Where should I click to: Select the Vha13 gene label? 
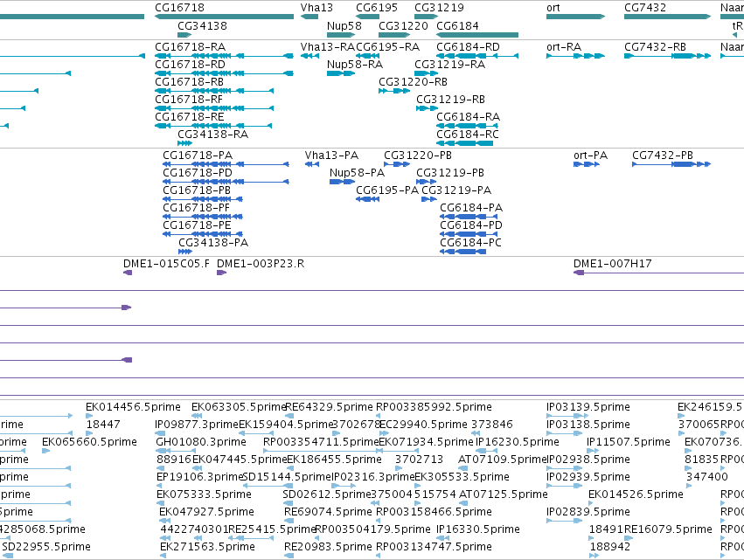(316, 8)
